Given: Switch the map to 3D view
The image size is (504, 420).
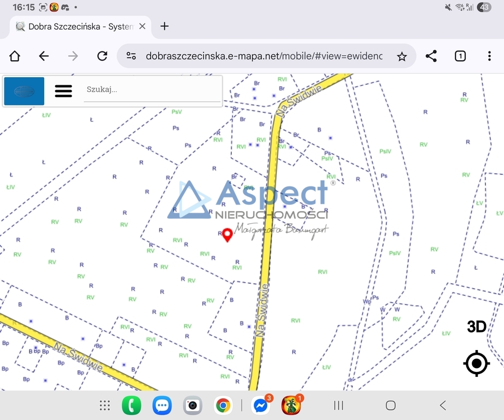Looking at the screenshot, I should coord(476,326).
